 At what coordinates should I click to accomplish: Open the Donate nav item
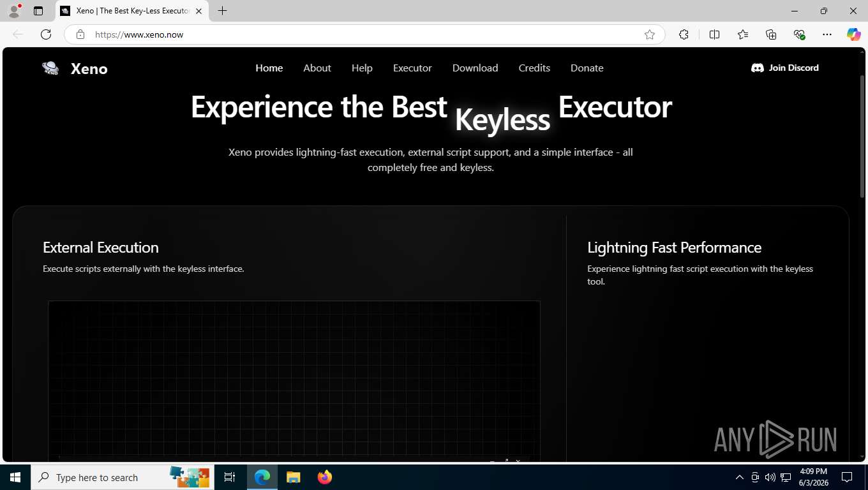pyautogui.click(x=587, y=68)
